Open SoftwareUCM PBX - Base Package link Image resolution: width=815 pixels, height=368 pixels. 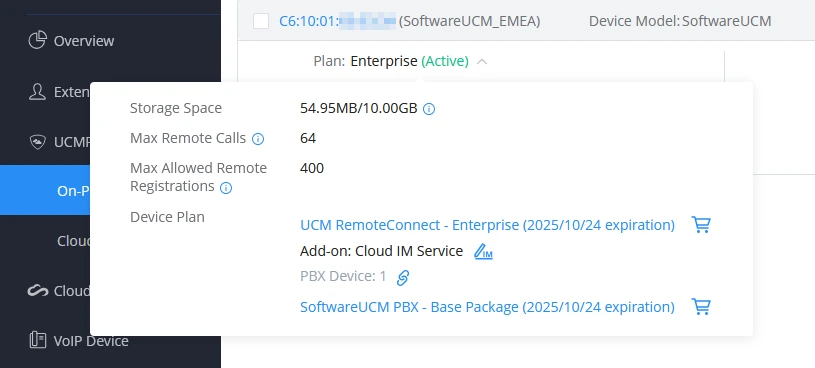coord(488,307)
